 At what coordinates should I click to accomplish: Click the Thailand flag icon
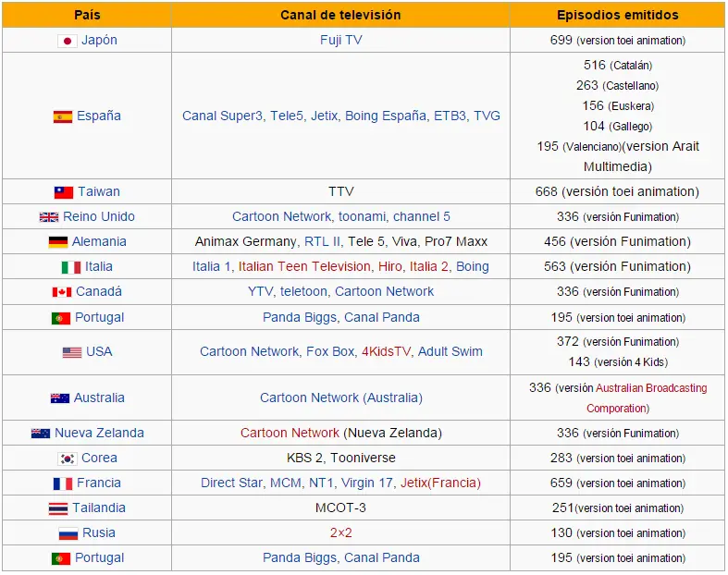point(58,508)
